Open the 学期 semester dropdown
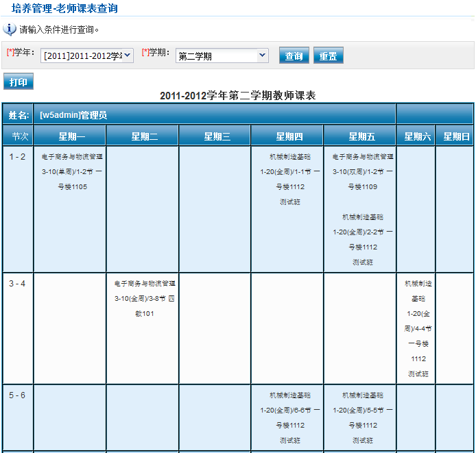The image size is (476, 453). click(222, 56)
